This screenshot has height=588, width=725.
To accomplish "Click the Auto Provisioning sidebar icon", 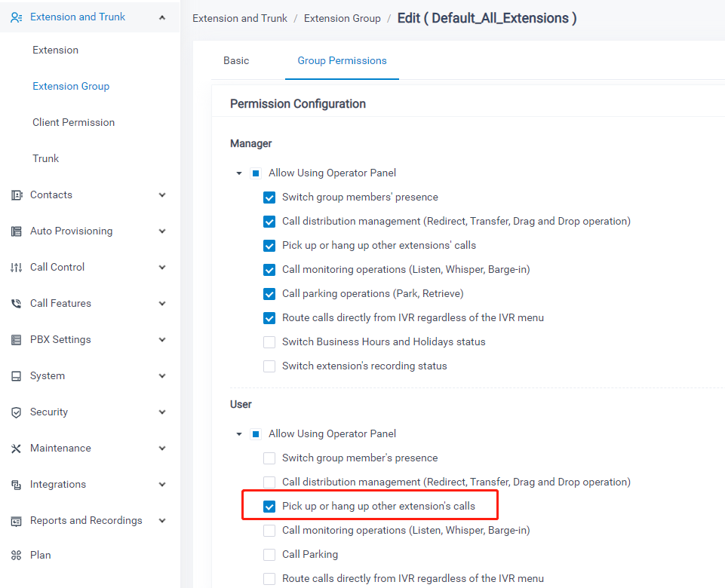I will (x=17, y=231).
